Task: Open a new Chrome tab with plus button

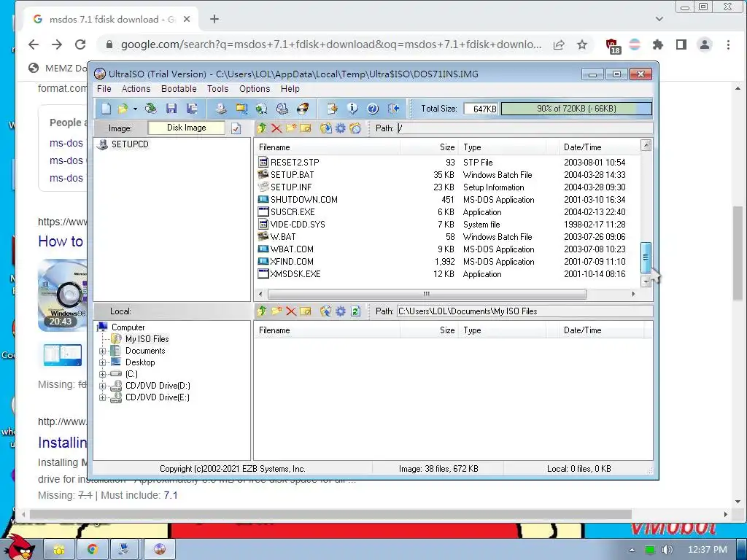Action: (x=214, y=19)
